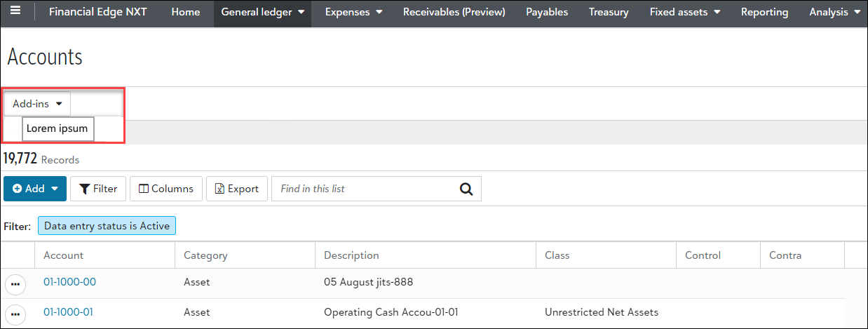This screenshot has width=868, height=329.
Task: Export the accounts list
Action: click(x=236, y=189)
